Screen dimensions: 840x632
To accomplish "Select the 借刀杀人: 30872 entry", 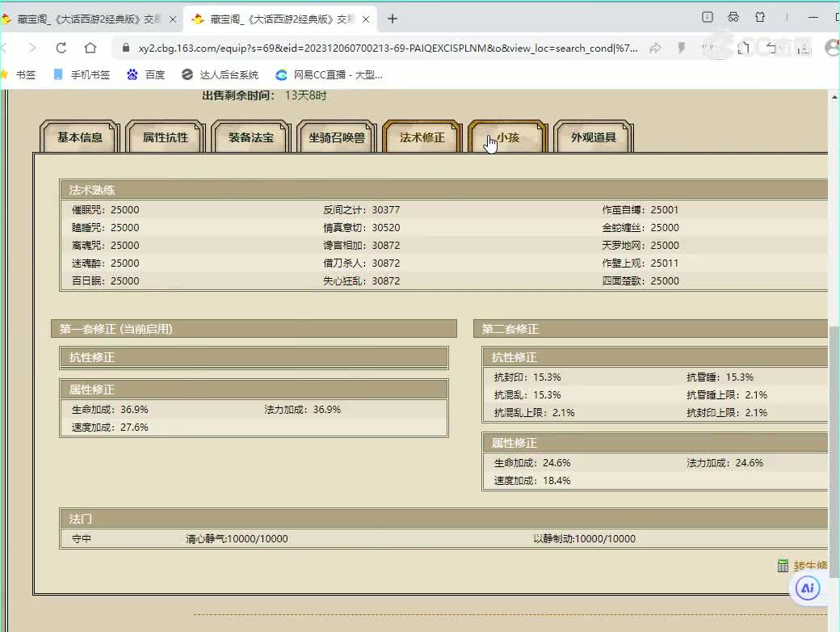I will pyautogui.click(x=362, y=263).
